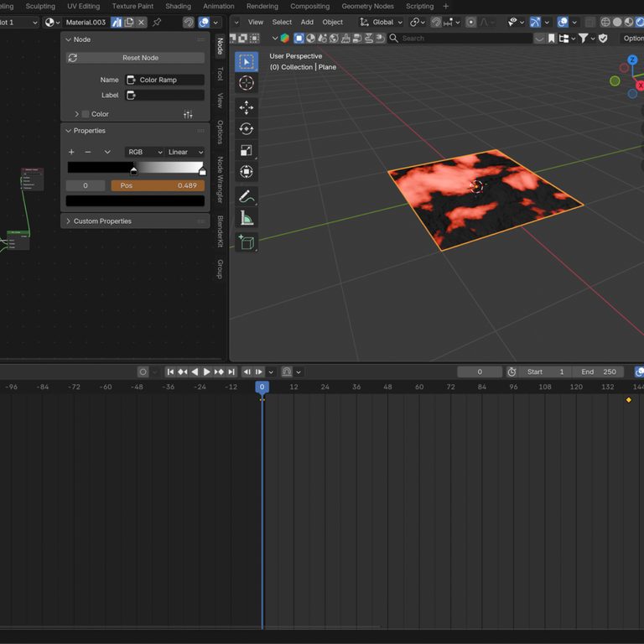Click the Reset Node button
Screen dimensions: 644x644
pyautogui.click(x=135, y=58)
